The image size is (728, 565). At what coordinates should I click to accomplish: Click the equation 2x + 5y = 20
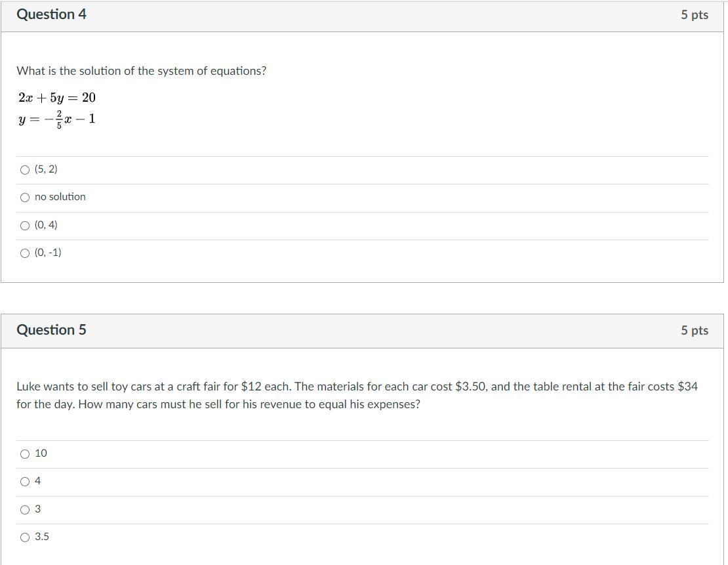(x=57, y=98)
